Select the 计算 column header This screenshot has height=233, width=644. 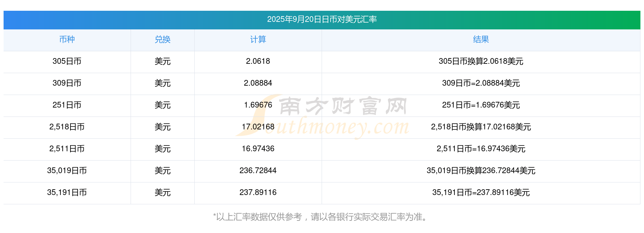258,39
